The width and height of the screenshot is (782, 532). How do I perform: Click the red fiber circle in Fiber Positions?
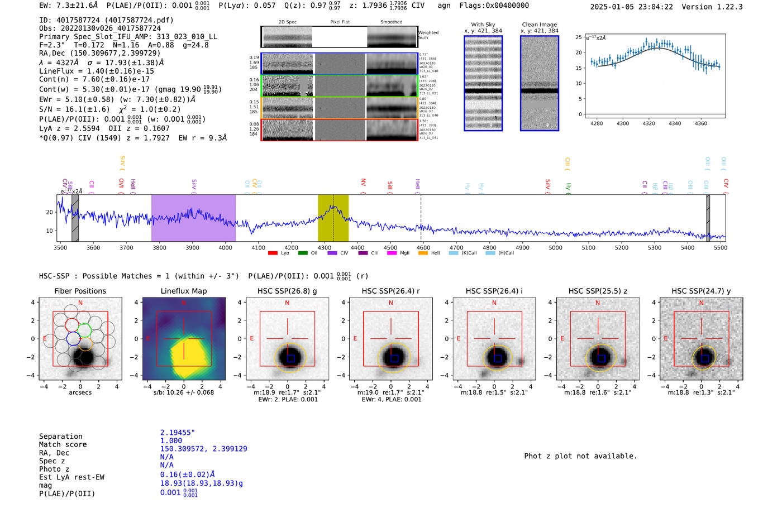coord(72,325)
